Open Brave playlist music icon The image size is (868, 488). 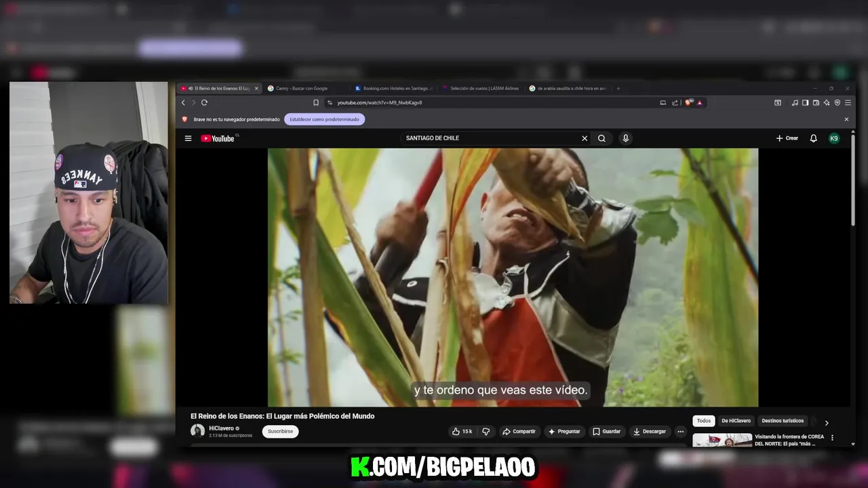[x=795, y=102]
